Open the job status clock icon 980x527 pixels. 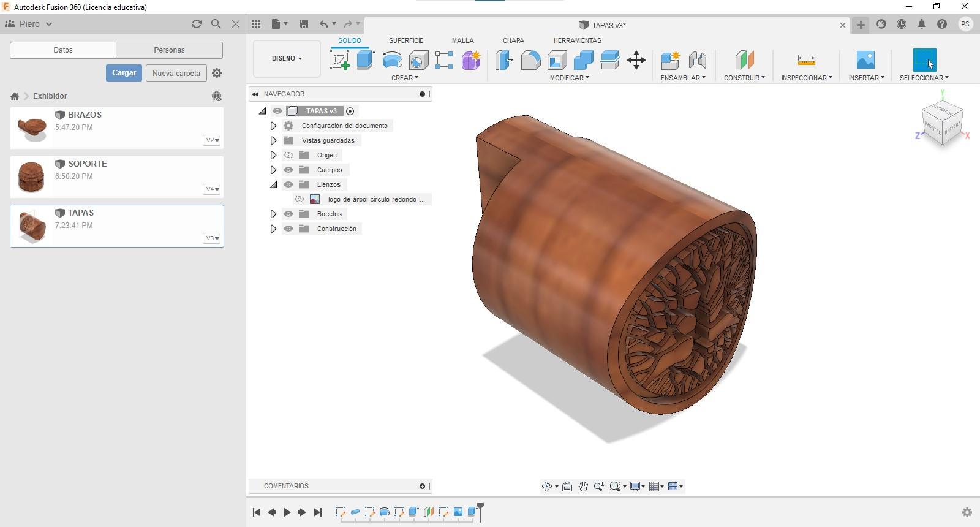pos(902,24)
